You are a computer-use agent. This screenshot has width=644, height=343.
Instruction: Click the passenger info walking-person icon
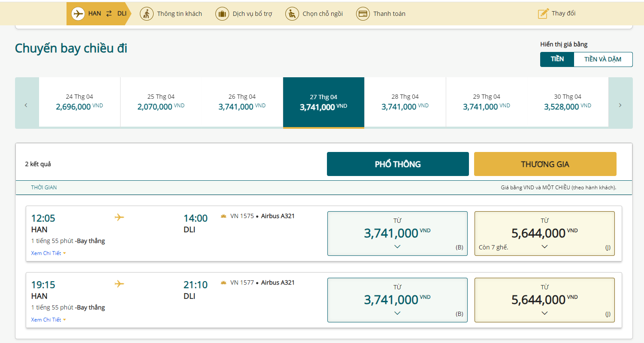(147, 14)
